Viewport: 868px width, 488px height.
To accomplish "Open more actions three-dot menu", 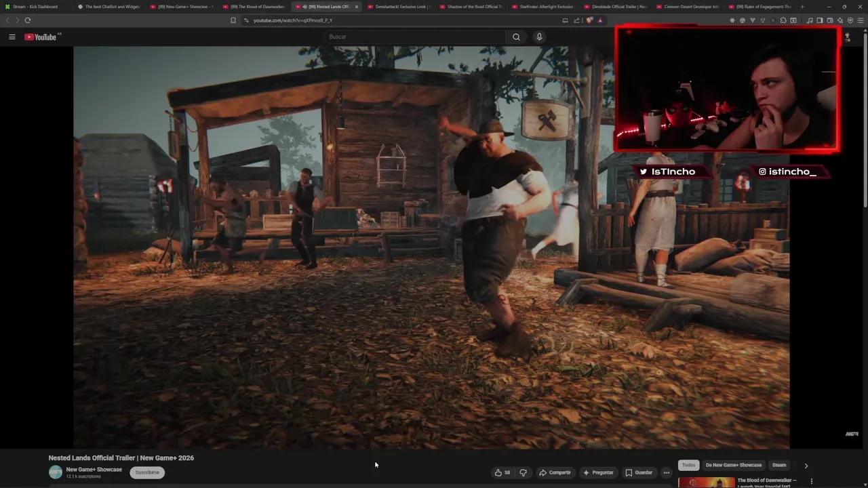I will coord(667,472).
